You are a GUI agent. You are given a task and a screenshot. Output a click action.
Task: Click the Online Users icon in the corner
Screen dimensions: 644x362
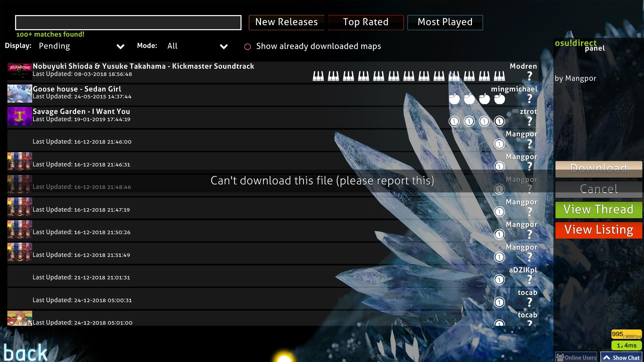click(560, 357)
